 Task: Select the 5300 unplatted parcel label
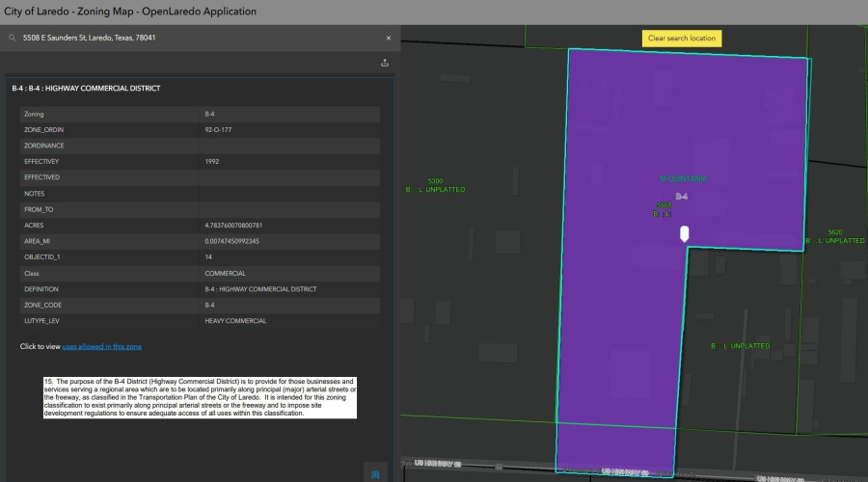coord(435,185)
